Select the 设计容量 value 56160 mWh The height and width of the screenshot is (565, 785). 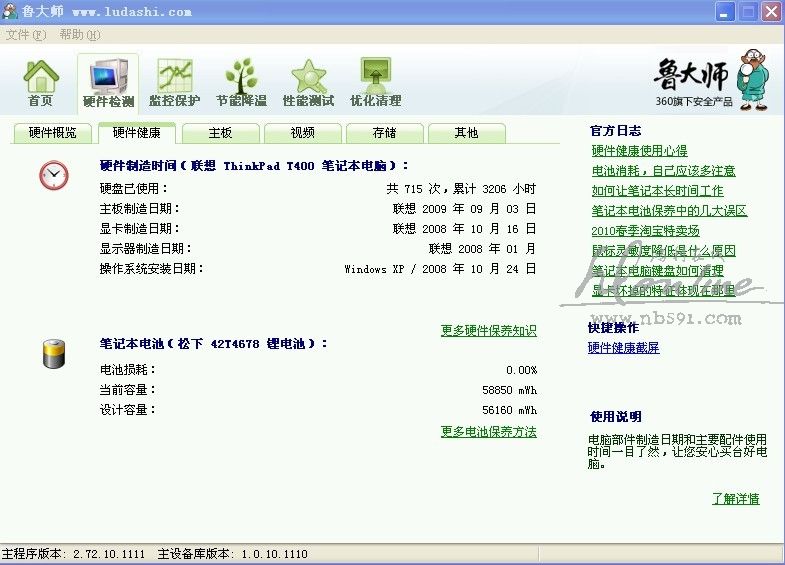coord(509,410)
